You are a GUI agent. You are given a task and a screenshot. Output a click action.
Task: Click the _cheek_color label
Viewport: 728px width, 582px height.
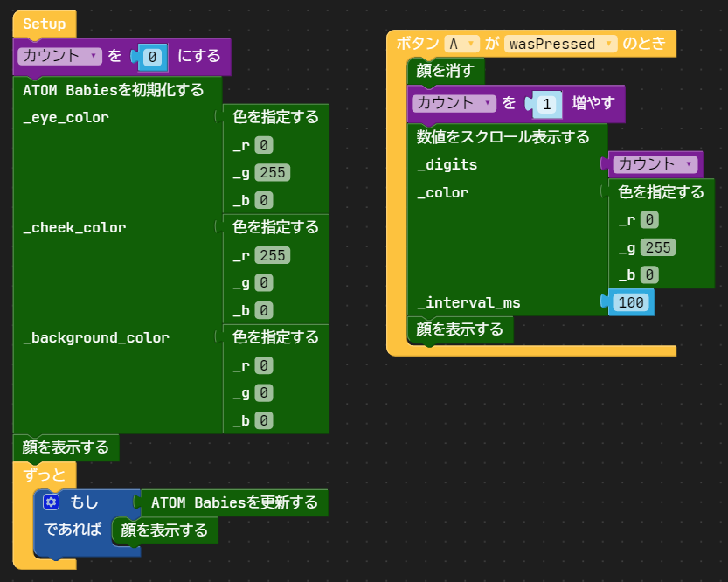coord(75,227)
